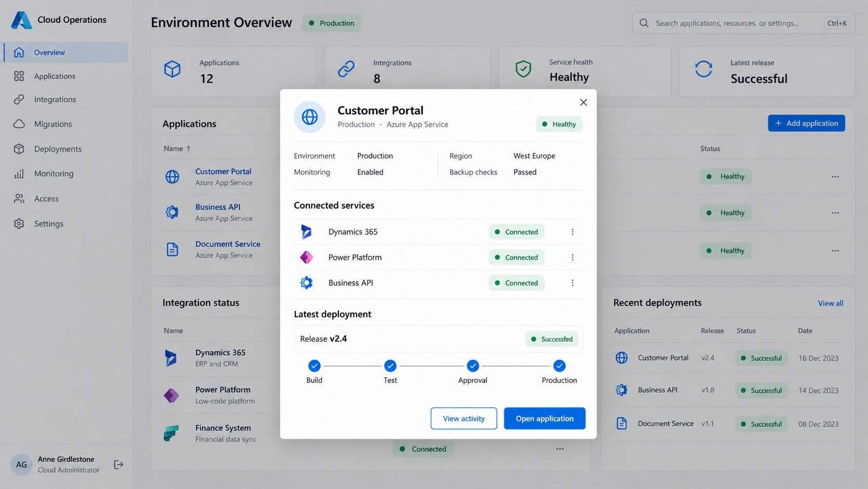The height and width of the screenshot is (489, 868).
Task: Click the Production step checkmark
Action: point(559,366)
